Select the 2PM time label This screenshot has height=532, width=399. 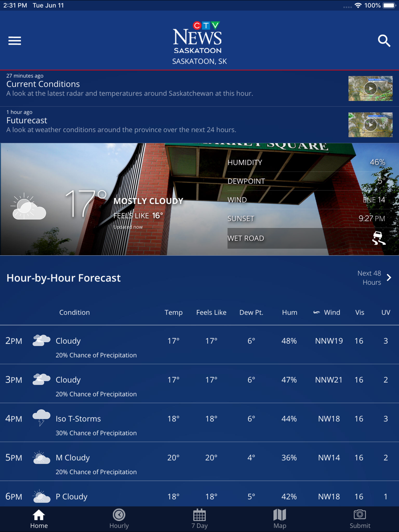14,341
